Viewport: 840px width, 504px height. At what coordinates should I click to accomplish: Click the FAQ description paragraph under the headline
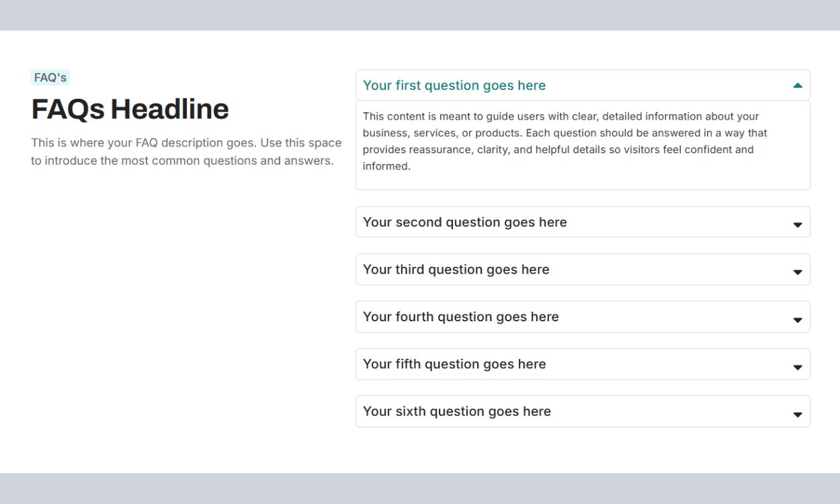pos(186,152)
